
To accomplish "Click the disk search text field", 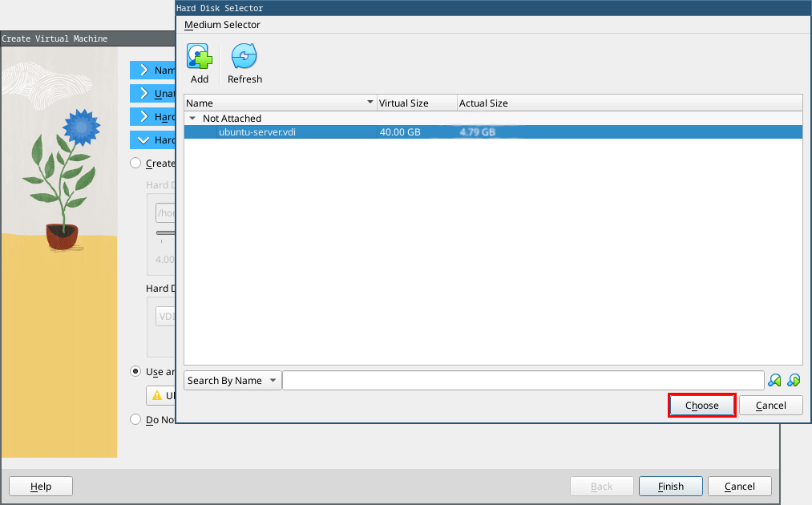I will point(523,381).
